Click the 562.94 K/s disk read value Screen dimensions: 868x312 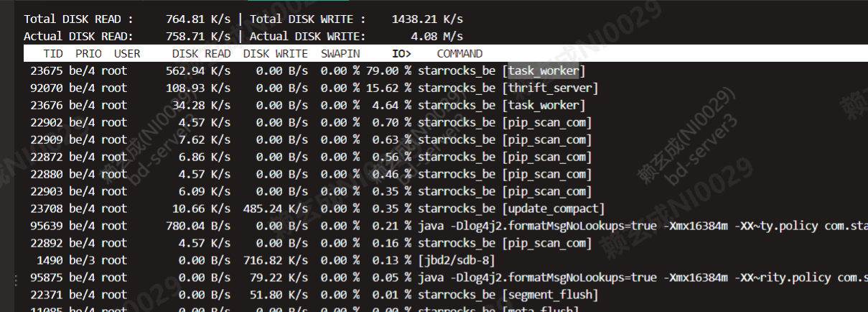point(198,70)
